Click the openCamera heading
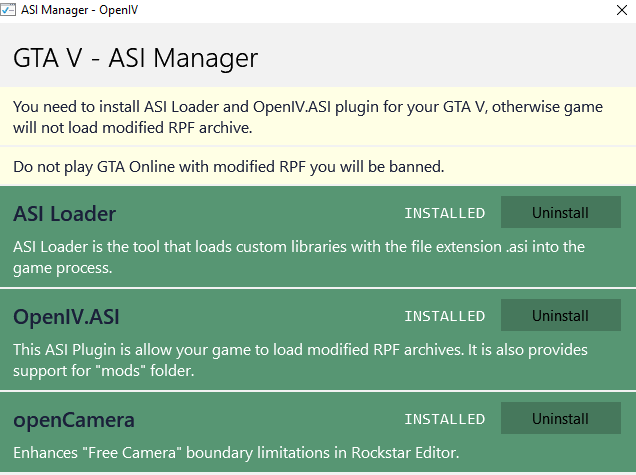Screen dimensions: 636x475 [x=74, y=419]
